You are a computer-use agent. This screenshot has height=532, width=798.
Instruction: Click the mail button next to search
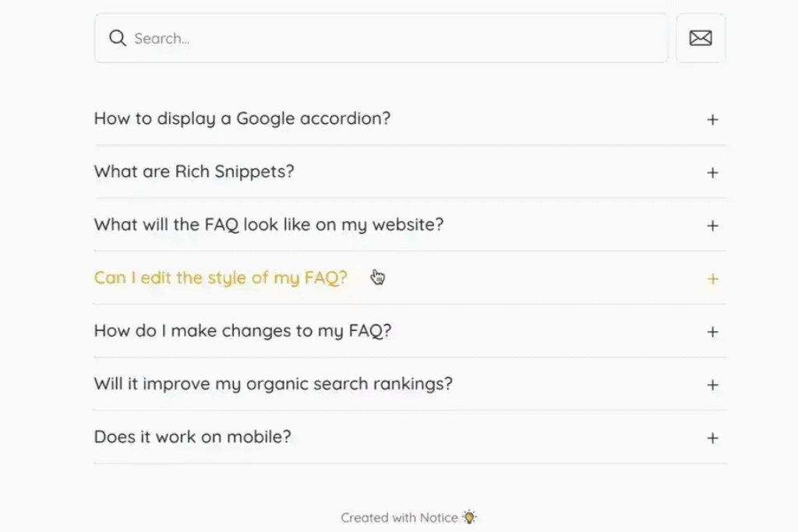tap(701, 38)
